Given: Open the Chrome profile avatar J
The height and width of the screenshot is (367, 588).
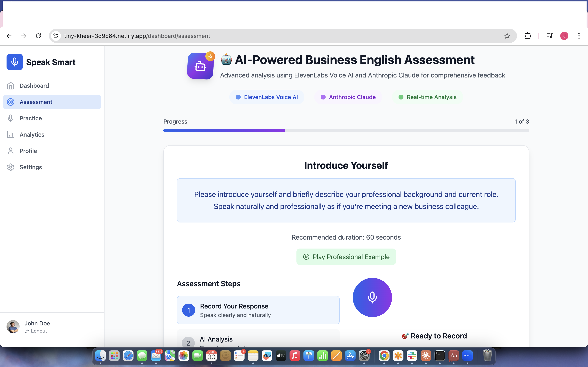Looking at the screenshot, I should [564, 36].
